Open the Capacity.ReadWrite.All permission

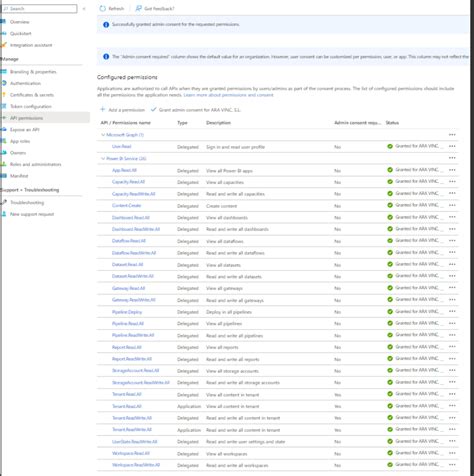pos(134,194)
